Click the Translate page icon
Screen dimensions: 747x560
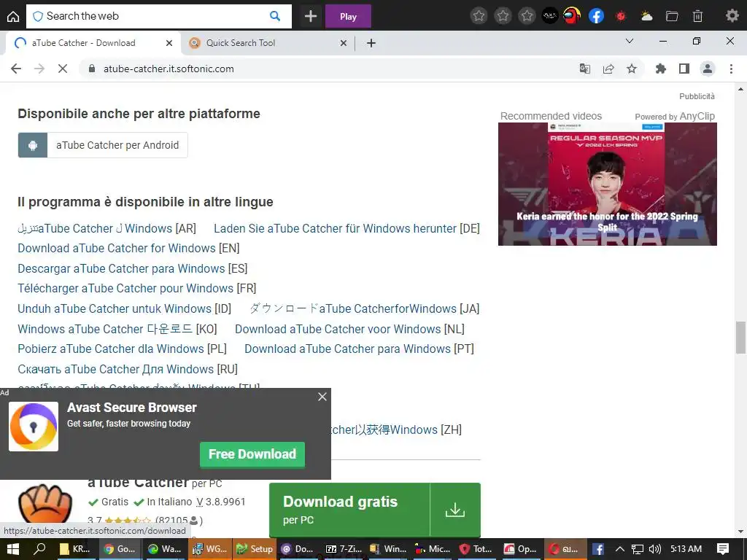[584, 69]
